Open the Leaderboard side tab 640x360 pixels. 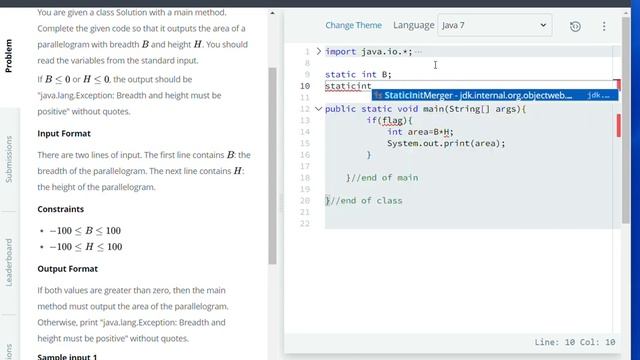(9, 262)
